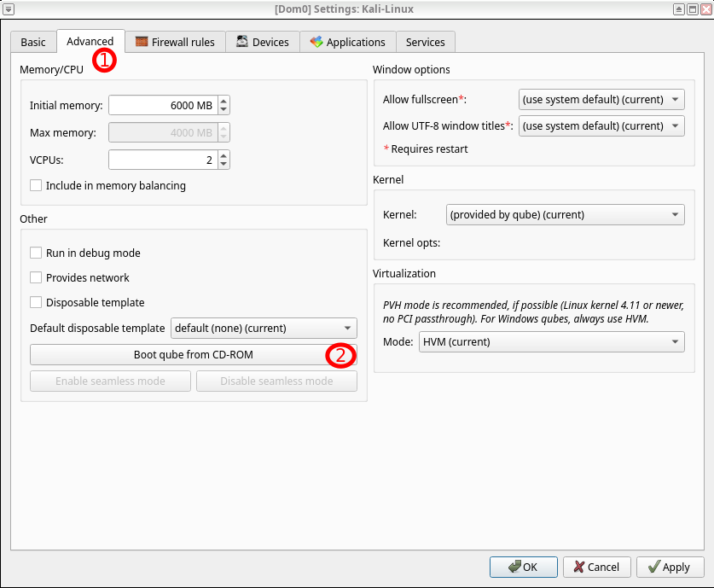The width and height of the screenshot is (714, 588).
Task: Expand the Default disposable template dropdown
Action: tap(264, 328)
